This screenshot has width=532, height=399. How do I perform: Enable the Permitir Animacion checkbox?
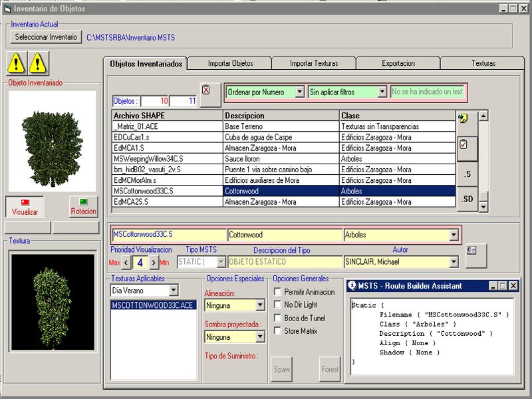(x=277, y=291)
